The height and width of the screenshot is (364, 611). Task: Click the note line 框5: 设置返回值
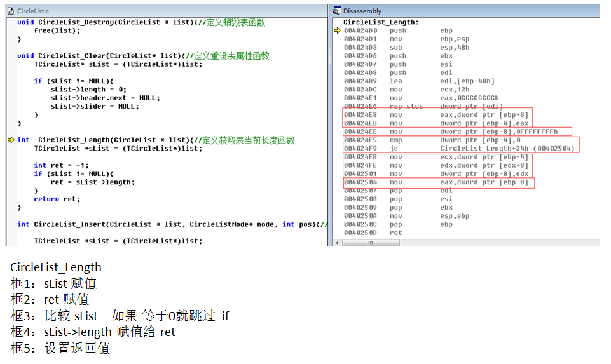point(60,348)
